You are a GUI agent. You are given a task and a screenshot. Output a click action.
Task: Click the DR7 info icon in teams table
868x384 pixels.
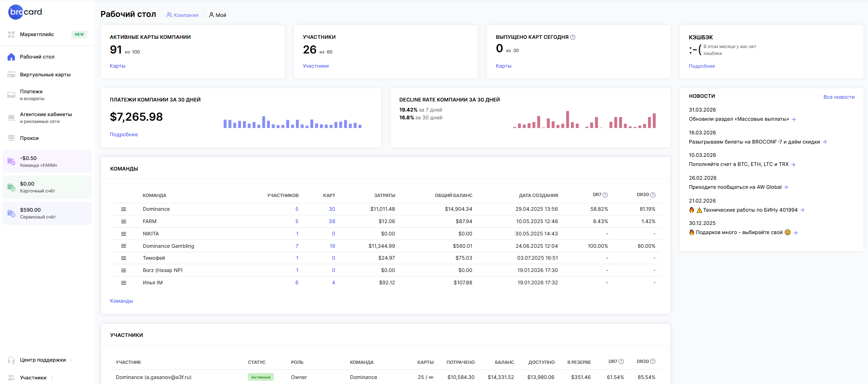[605, 195]
